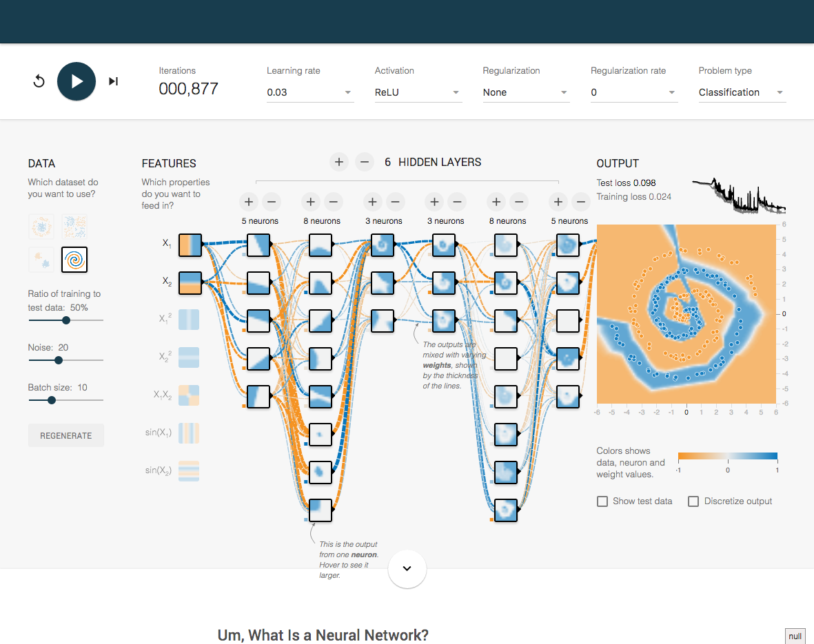Select the Gaussian dataset thumbnail

coord(41,260)
